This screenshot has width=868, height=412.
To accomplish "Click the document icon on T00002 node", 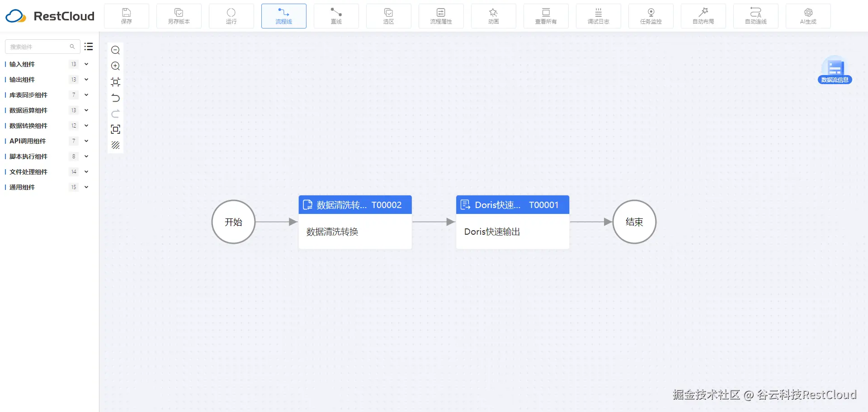I will click(307, 205).
